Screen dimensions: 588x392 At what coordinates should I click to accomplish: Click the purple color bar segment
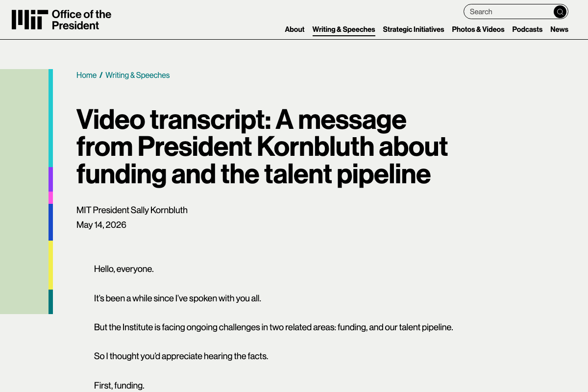pos(50,179)
